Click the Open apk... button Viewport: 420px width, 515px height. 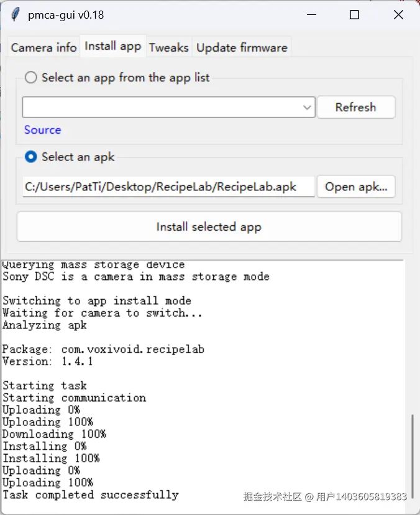[x=356, y=187]
